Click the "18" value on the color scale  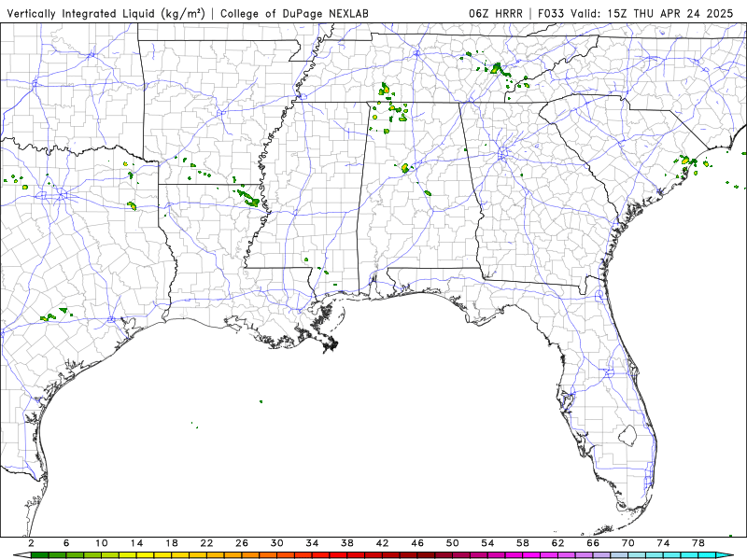[172, 543]
